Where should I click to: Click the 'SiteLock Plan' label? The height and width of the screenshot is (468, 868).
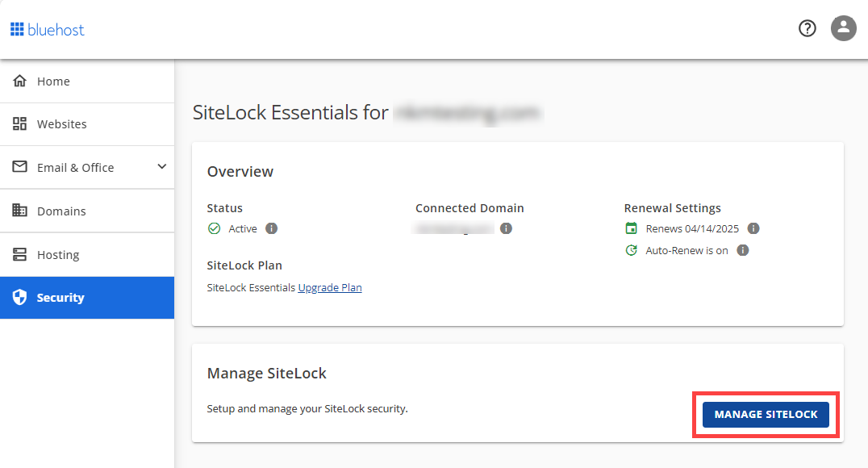244,265
